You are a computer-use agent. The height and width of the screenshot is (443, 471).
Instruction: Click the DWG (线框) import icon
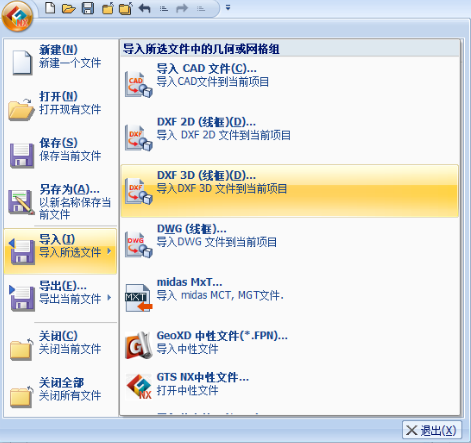tap(139, 245)
